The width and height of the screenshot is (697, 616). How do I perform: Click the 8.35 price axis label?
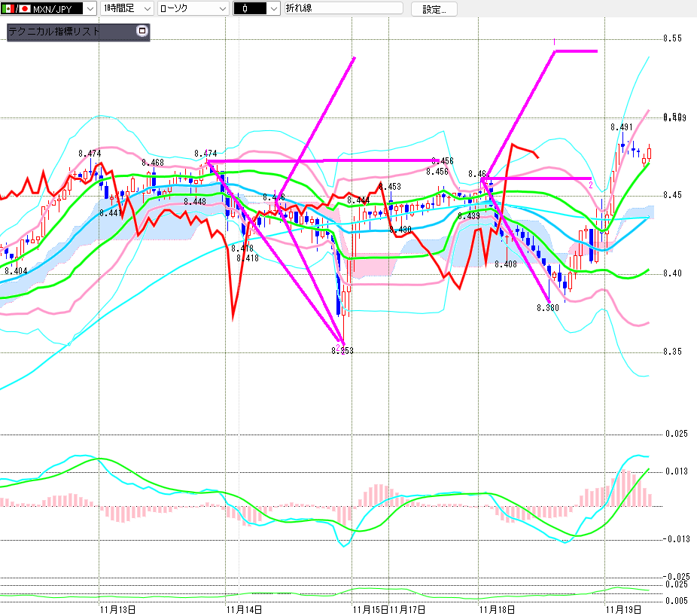point(672,352)
